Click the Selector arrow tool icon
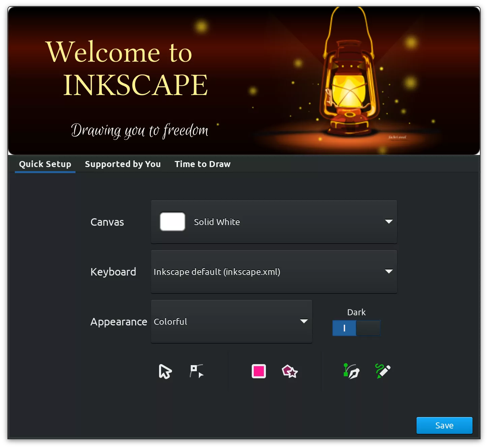 coord(165,372)
